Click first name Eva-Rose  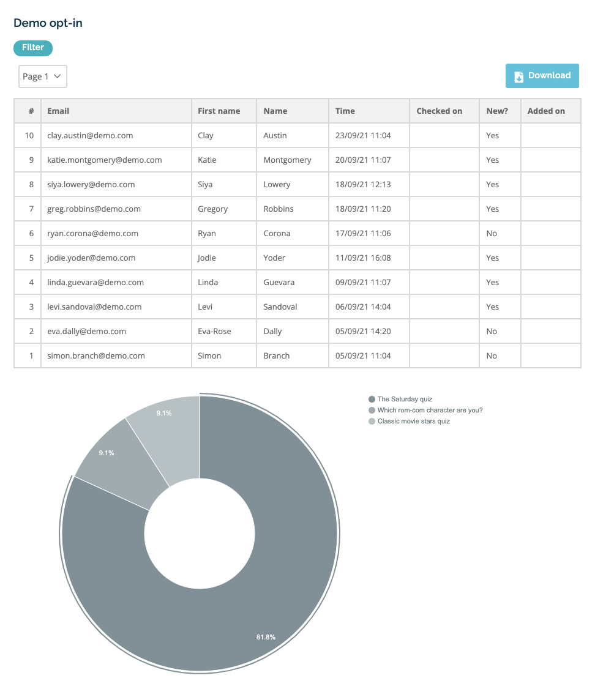point(214,331)
